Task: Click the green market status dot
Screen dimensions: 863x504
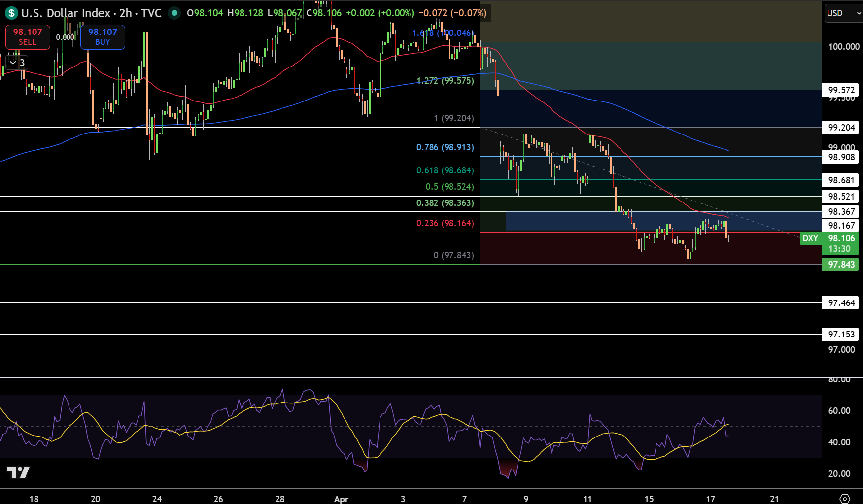Action: click(x=174, y=13)
